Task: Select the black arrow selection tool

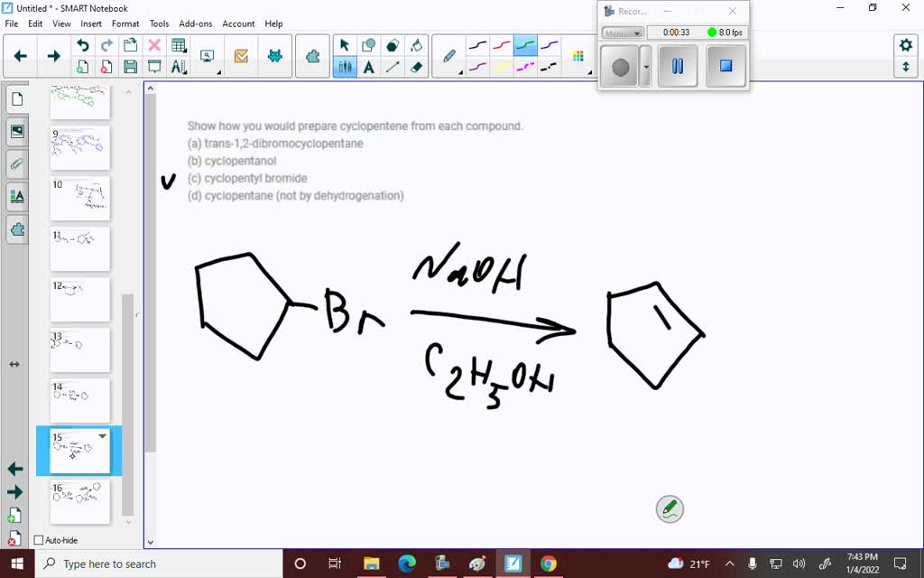Action: pos(344,43)
